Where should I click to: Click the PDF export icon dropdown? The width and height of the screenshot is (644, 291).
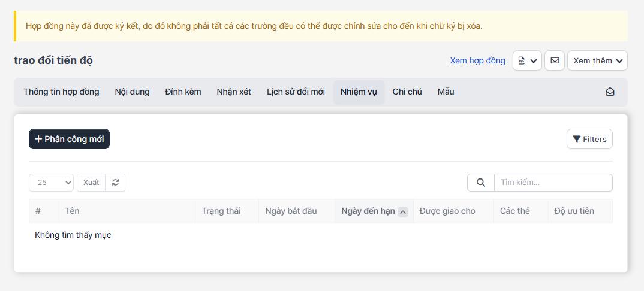tap(527, 60)
